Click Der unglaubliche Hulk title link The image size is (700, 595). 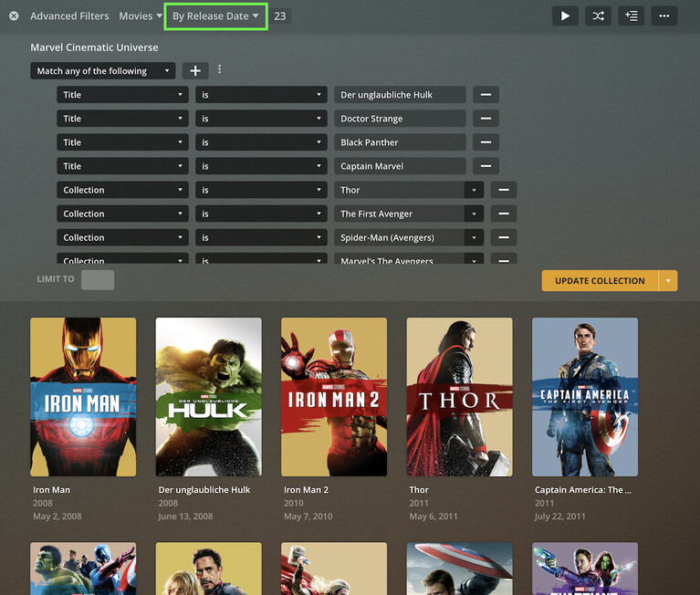point(204,490)
